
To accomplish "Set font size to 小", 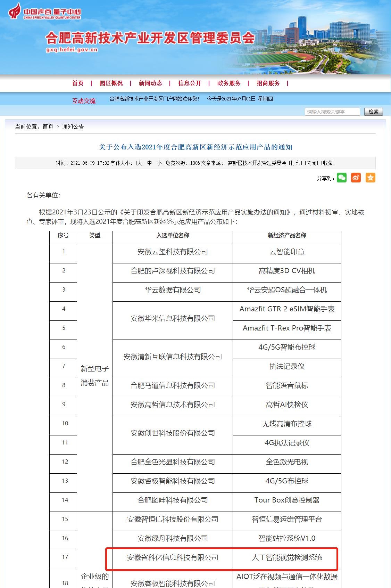I will [x=159, y=163].
